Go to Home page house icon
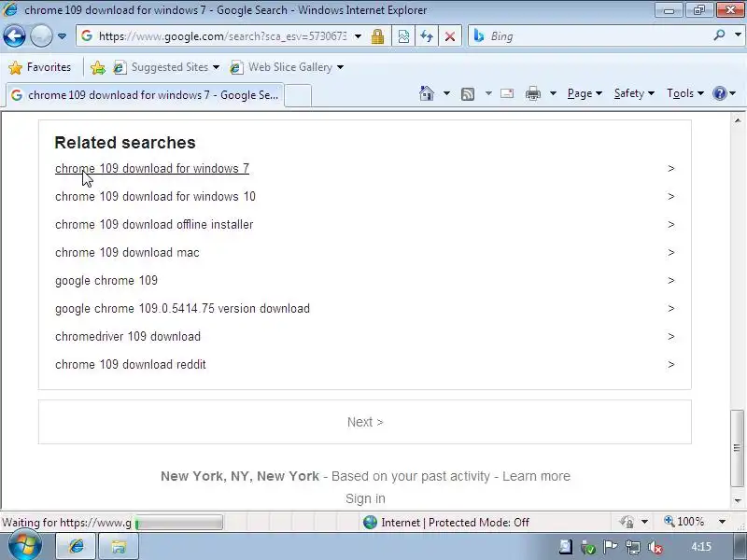 (x=427, y=93)
